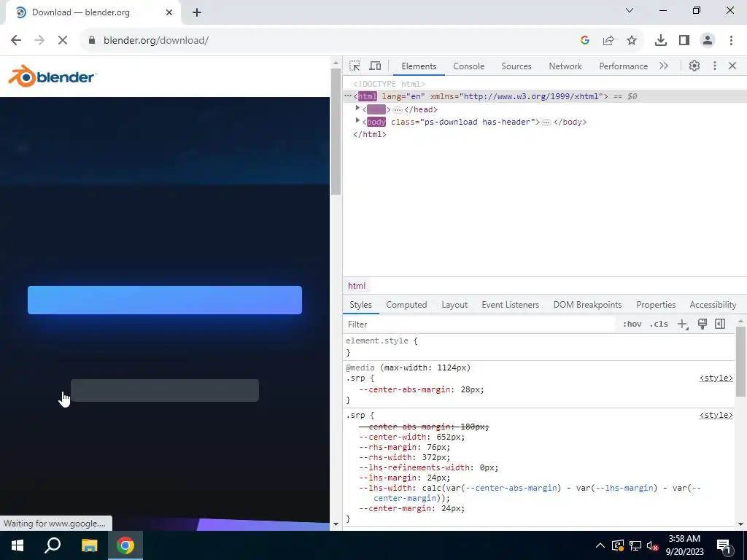
Task: Click the styles Filter input field
Action: pos(480,324)
